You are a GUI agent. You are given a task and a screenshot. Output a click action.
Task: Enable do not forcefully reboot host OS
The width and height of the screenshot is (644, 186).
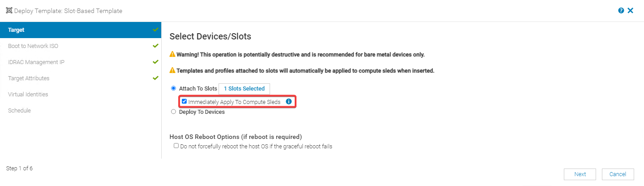click(176, 146)
